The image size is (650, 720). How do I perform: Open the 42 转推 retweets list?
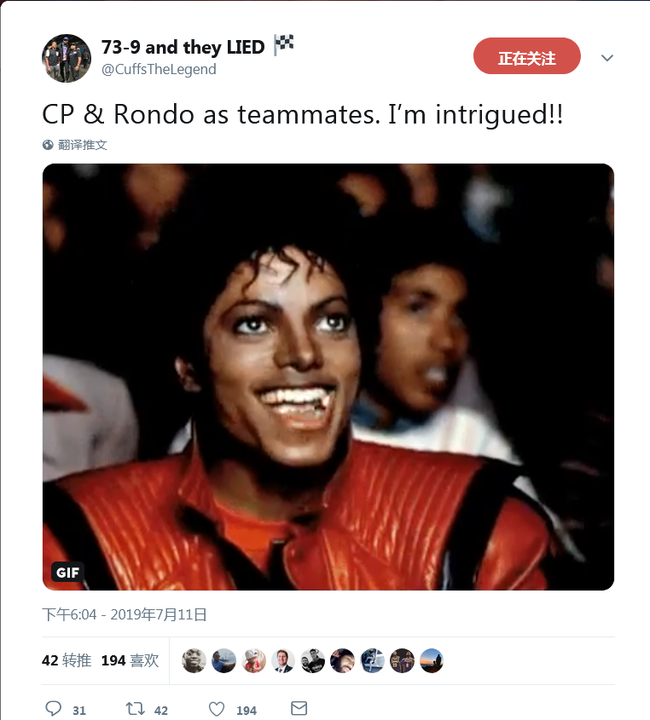pyautogui.click(x=67, y=661)
